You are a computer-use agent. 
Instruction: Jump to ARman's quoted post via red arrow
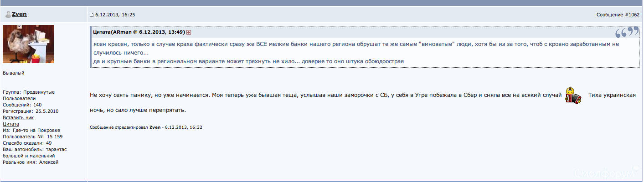pyautogui.click(x=189, y=32)
